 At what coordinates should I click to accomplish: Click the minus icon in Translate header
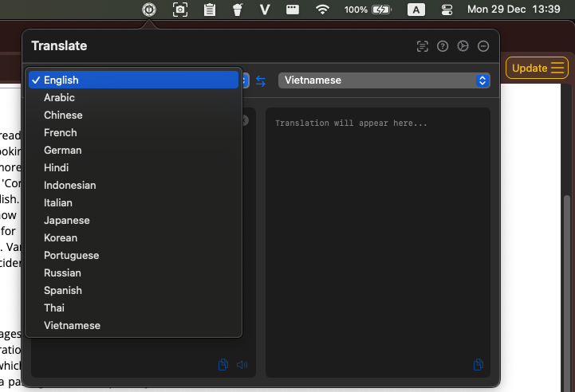(x=482, y=46)
